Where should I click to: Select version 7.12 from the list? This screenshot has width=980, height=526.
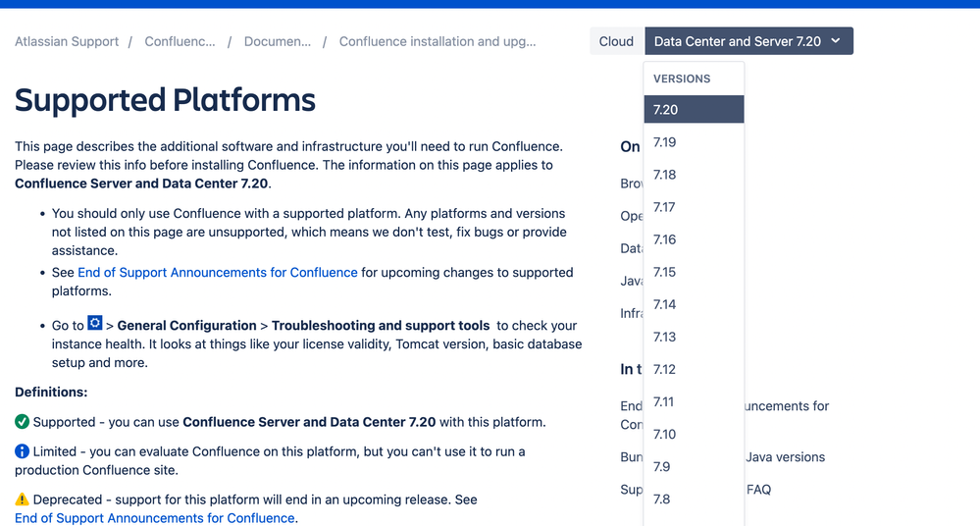[694, 370]
